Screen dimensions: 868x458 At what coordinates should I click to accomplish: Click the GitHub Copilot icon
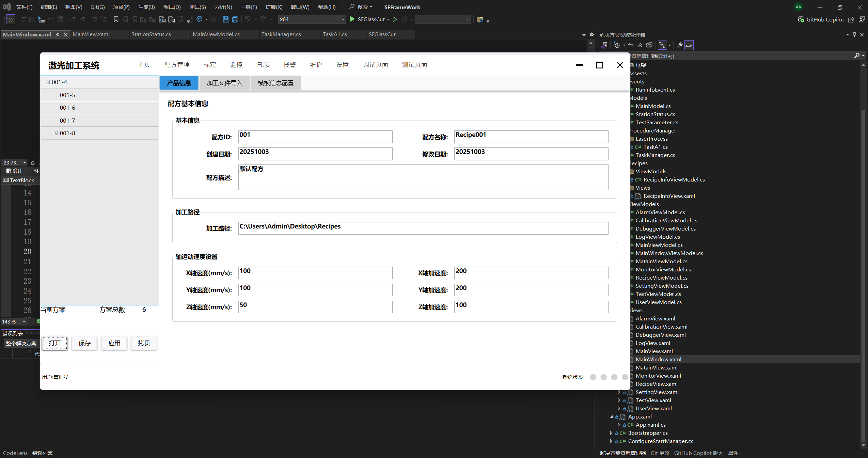(x=801, y=19)
